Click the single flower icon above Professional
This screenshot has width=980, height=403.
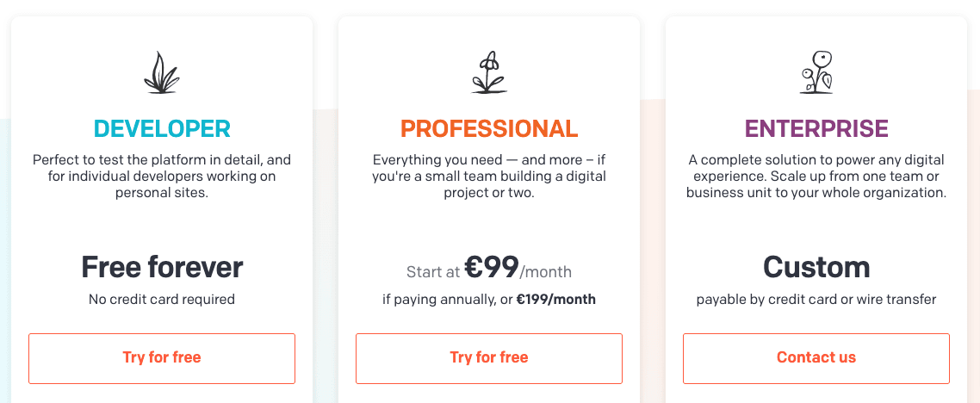pos(489,72)
